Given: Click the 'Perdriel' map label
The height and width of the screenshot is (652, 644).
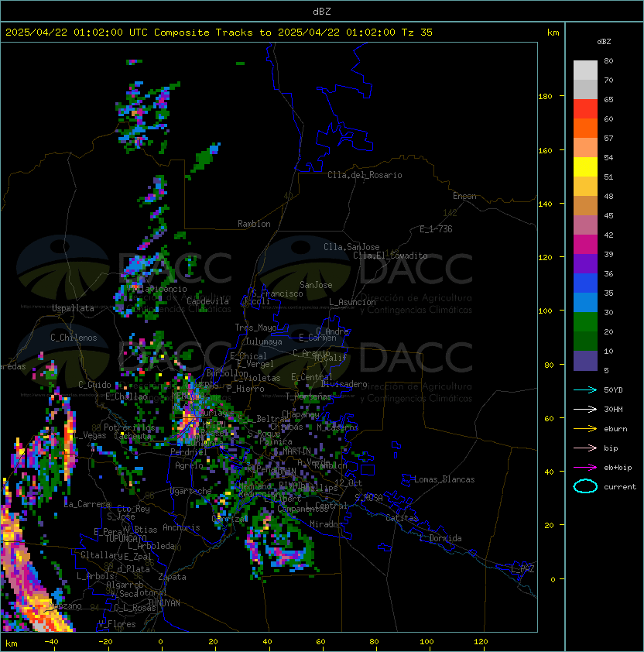Looking at the screenshot, I should [x=189, y=451].
